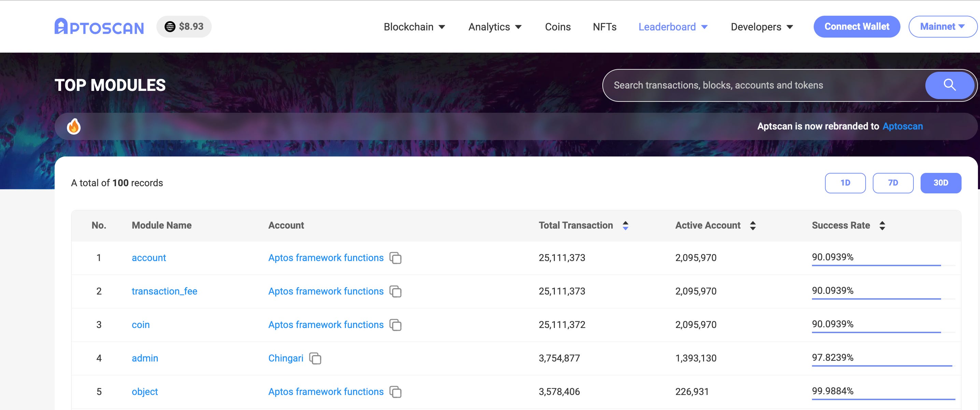Image resolution: width=980 pixels, height=410 pixels.
Task: Open the Chingari account link
Action: pos(286,358)
